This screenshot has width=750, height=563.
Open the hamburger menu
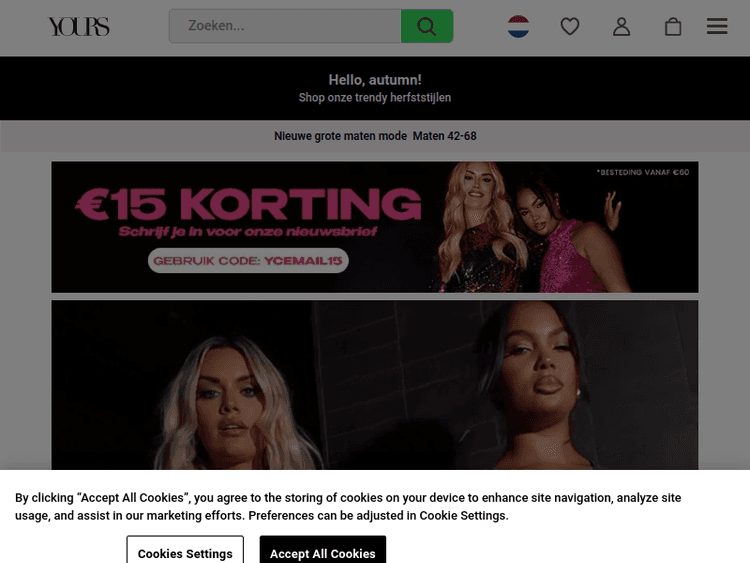coord(717,26)
